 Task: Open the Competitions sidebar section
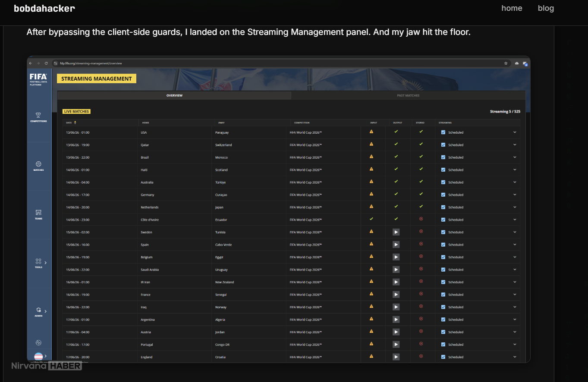click(38, 117)
